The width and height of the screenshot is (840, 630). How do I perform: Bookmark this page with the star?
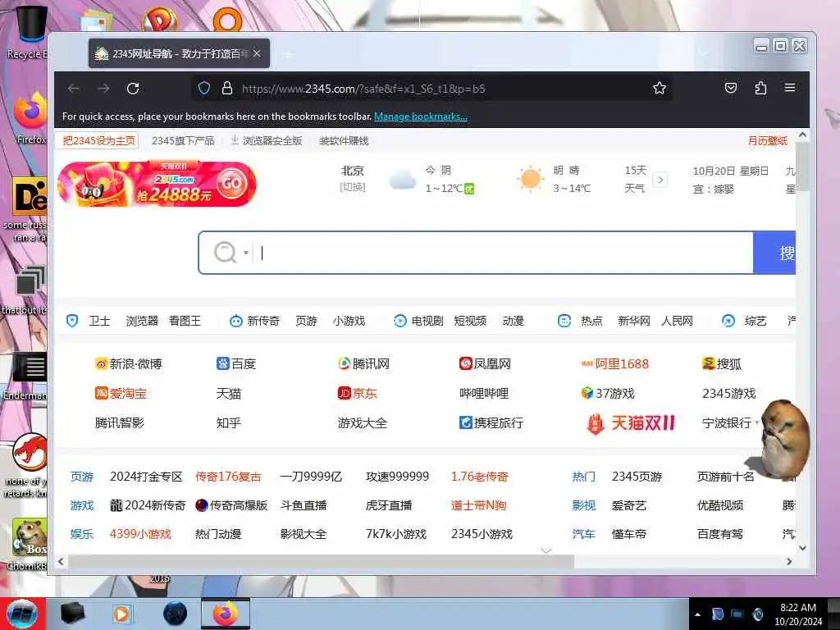[660, 88]
